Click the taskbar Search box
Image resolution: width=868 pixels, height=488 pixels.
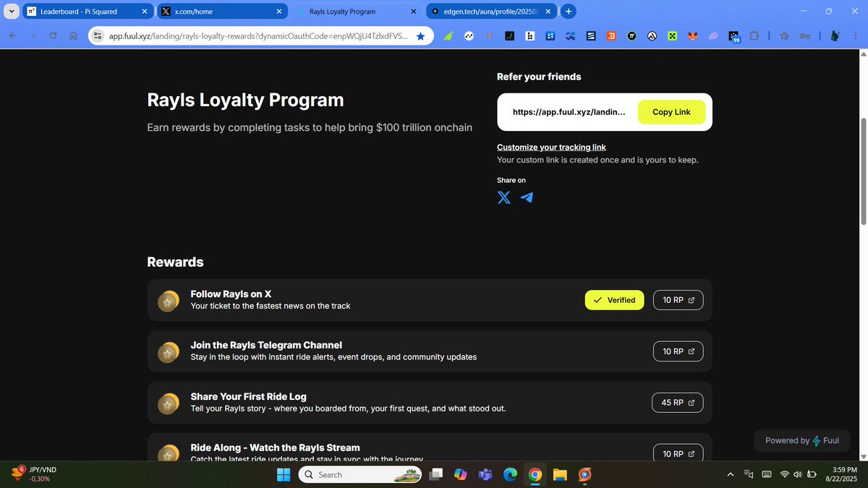tap(359, 474)
